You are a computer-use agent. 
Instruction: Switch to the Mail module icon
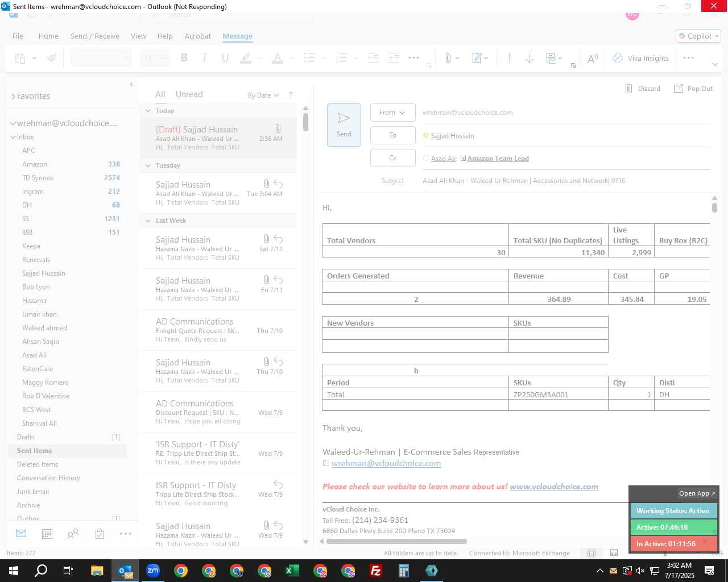(x=21, y=534)
